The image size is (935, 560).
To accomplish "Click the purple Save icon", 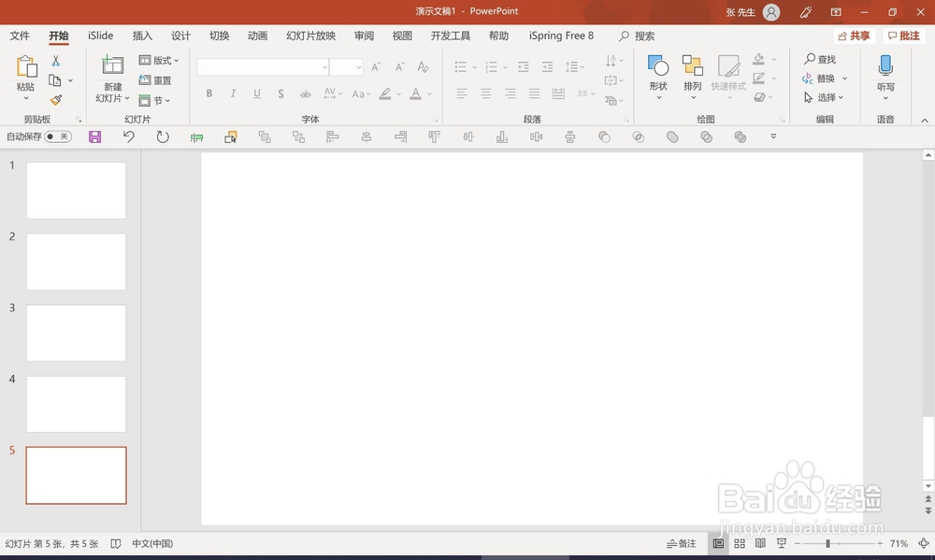I will [x=94, y=137].
